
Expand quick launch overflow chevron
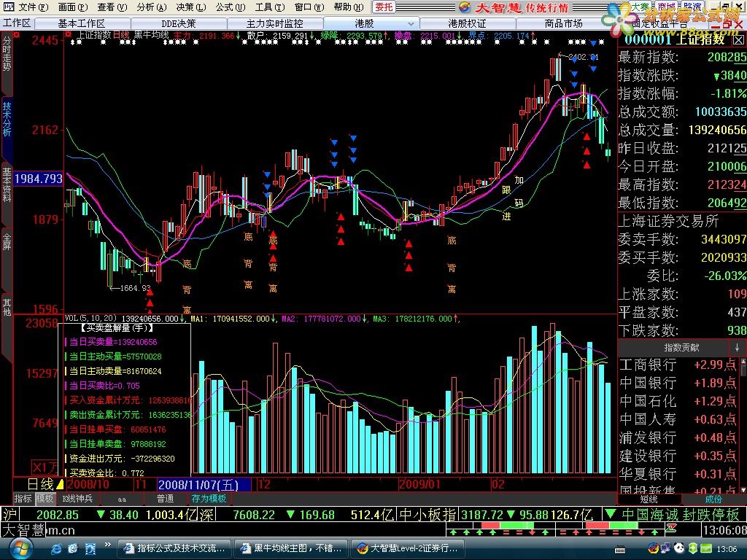pyautogui.click(x=108, y=545)
